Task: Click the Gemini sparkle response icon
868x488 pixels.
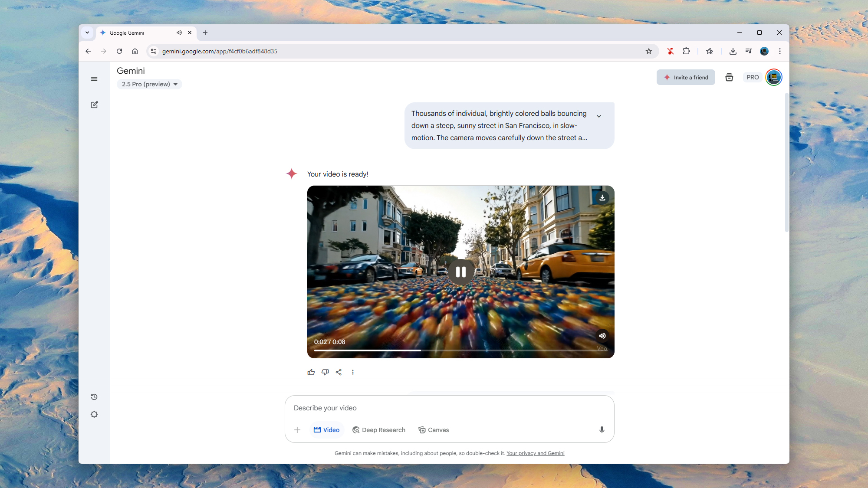Action: [292, 174]
